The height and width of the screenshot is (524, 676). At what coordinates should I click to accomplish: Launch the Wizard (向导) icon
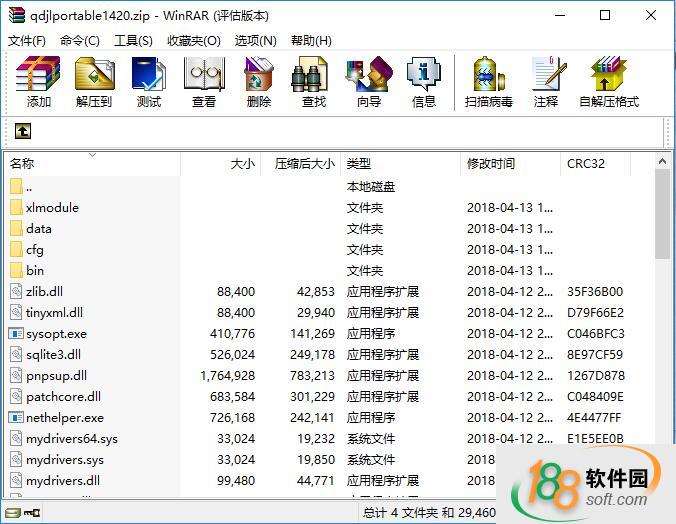[369, 81]
